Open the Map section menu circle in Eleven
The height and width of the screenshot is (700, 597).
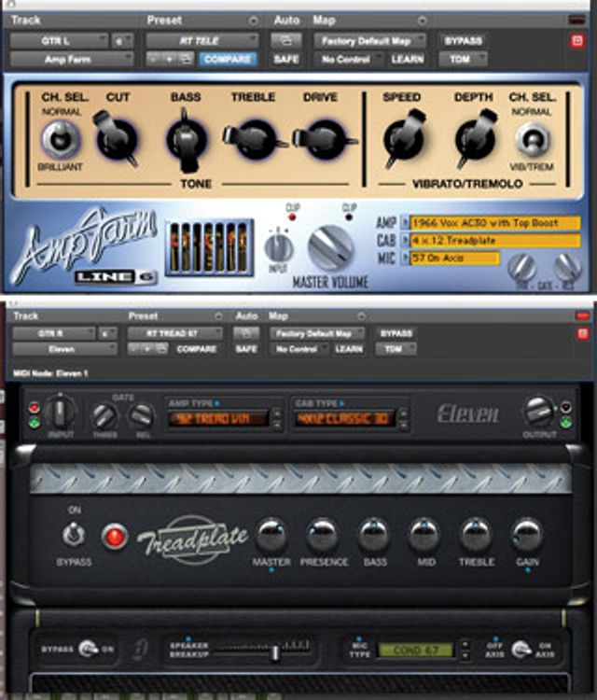(x=361, y=316)
